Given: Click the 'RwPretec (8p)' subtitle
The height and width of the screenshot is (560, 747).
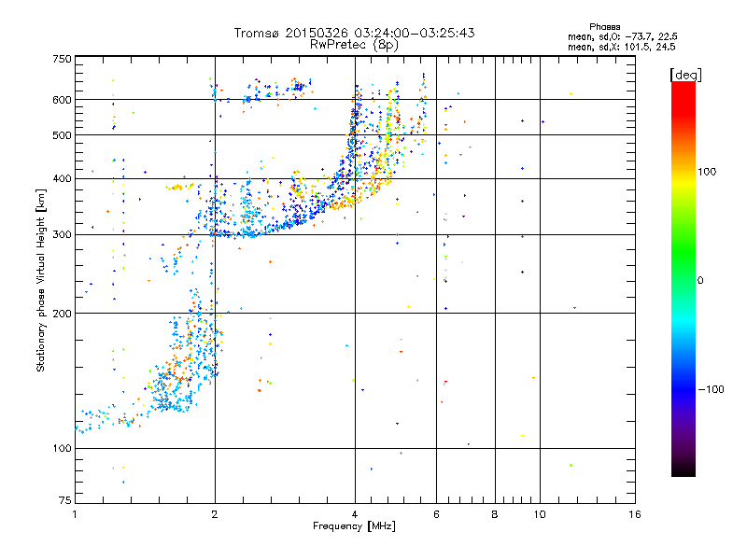Looking at the screenshot, I should coord(354,45).
